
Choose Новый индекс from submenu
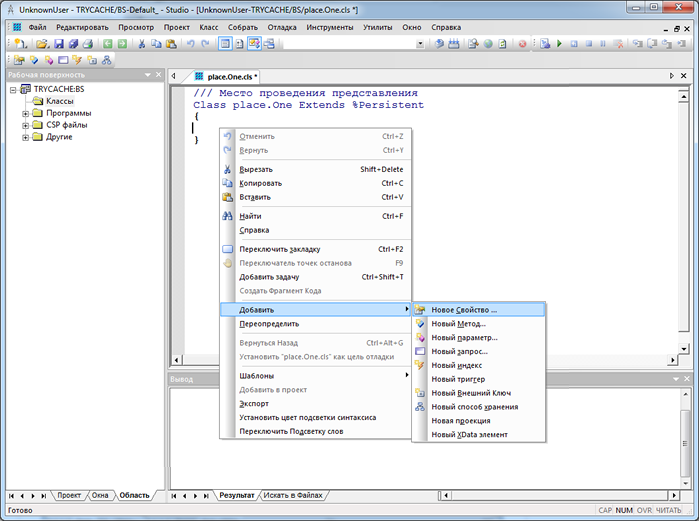tap(478, 365)
